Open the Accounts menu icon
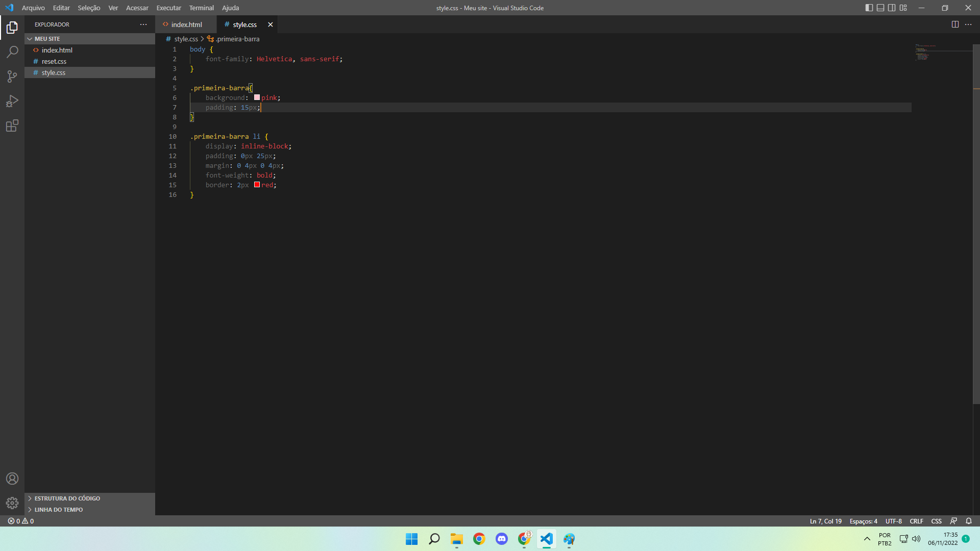 [12, 479]
